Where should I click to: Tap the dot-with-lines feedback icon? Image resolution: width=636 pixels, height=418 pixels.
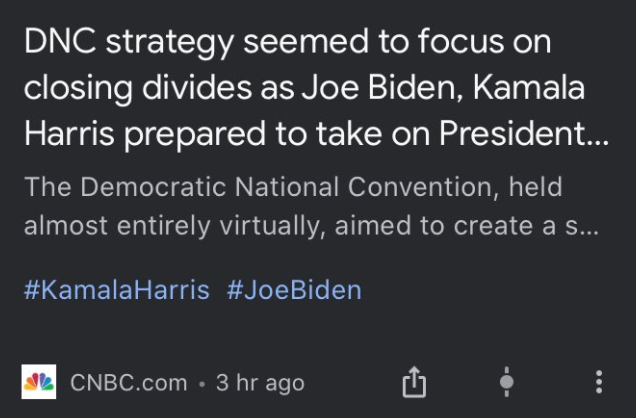(x=507, y=382)
